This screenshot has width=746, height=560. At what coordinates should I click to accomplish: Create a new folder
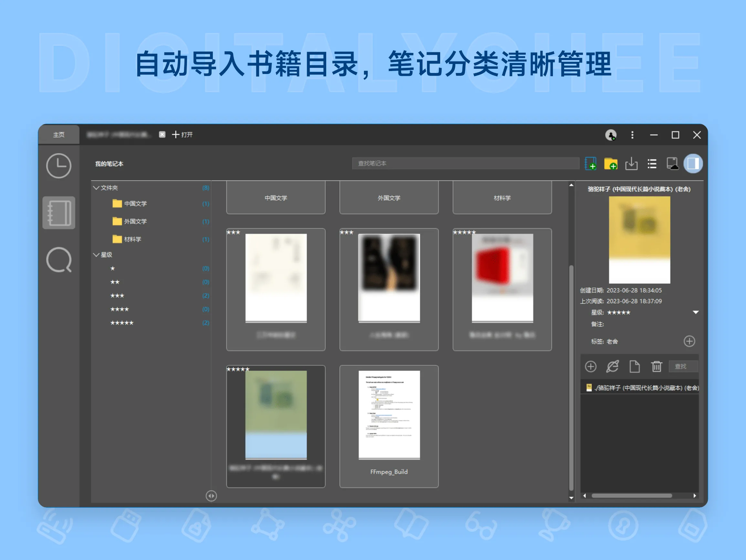(611, 164)
